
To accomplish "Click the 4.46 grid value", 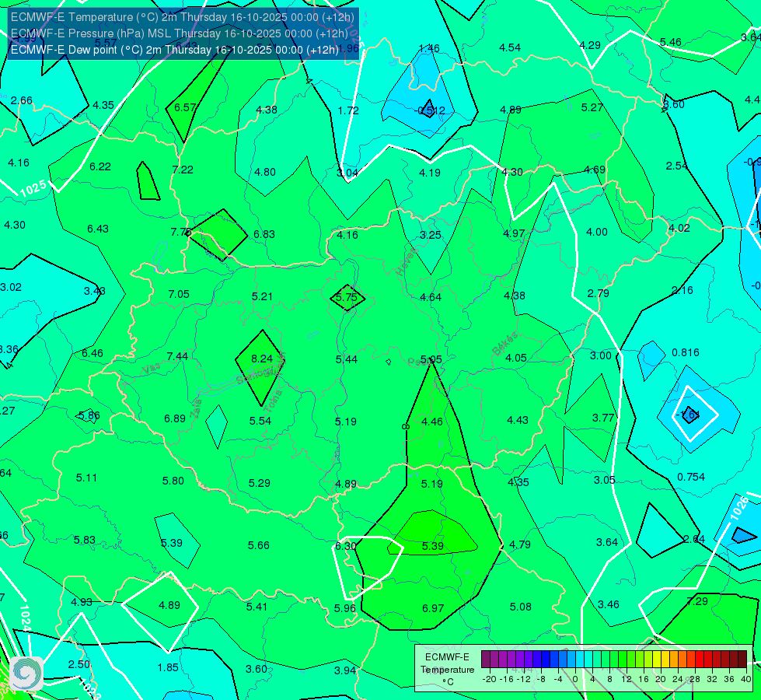I will [432, 422].
